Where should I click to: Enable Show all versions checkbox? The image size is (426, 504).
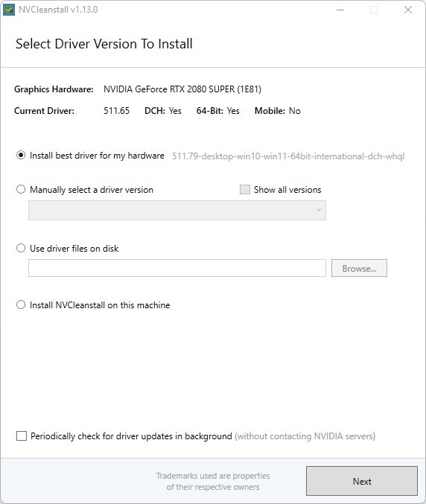pos(245,190)
